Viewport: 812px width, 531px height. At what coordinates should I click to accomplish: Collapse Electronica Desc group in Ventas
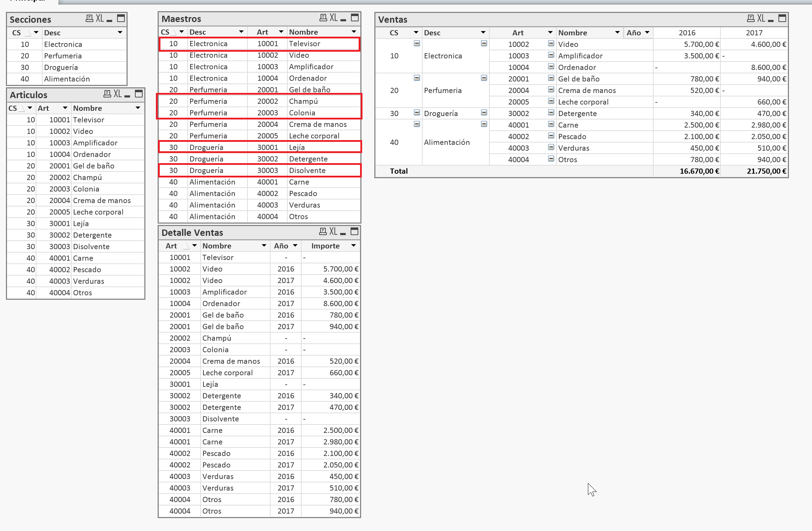click(x=484, y=43)
